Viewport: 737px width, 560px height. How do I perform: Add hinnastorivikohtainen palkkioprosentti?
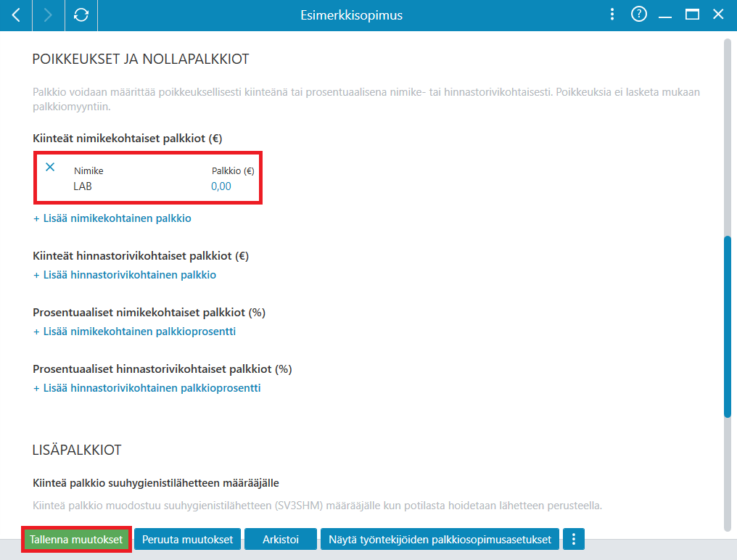pyautogui.click(x=147, y=388)
